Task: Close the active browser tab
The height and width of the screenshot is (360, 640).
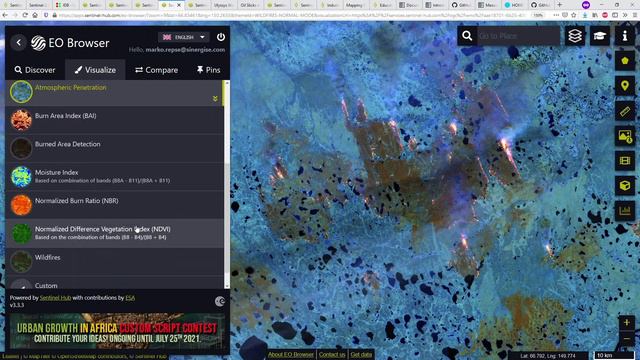Action: pos(179,5)
